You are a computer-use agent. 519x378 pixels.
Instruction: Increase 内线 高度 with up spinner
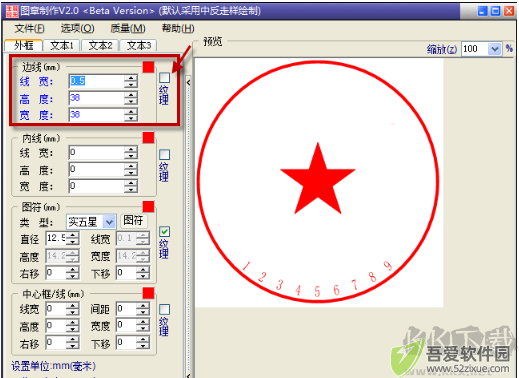click(131, 166)
